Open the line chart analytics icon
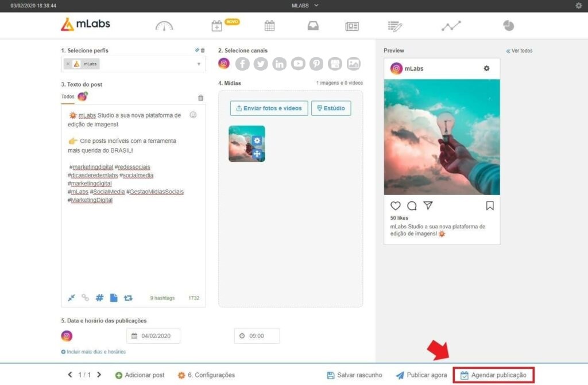588x385 pixels. coord(451,25)
